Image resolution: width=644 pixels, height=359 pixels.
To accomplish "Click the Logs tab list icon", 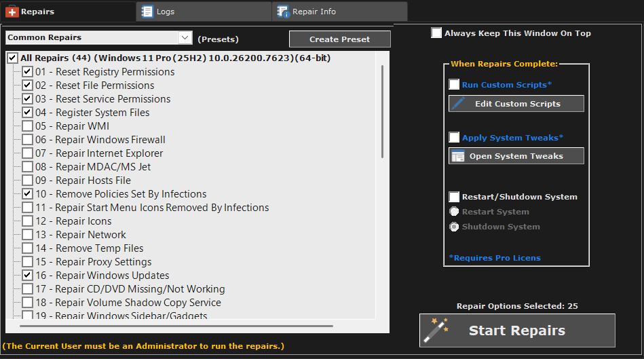I will (x=147, y=12).
